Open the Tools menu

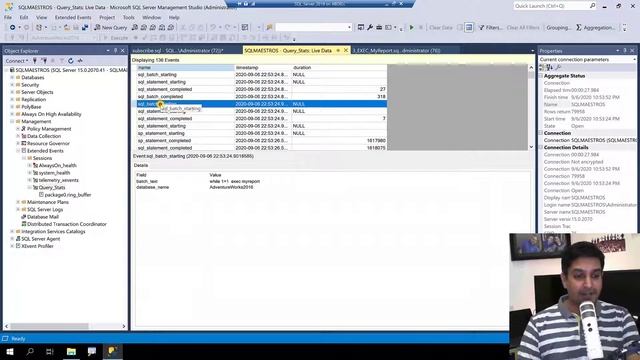click(129, 18)
